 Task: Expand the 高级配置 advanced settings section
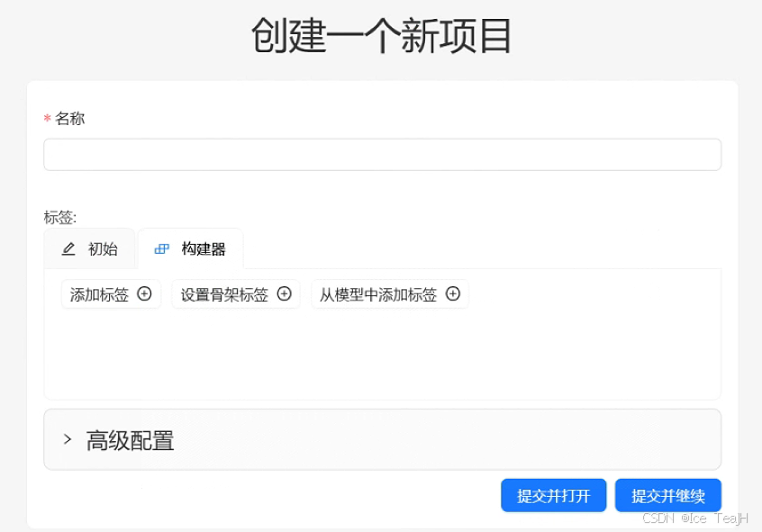pyautogui.click(x=130, y=440)
